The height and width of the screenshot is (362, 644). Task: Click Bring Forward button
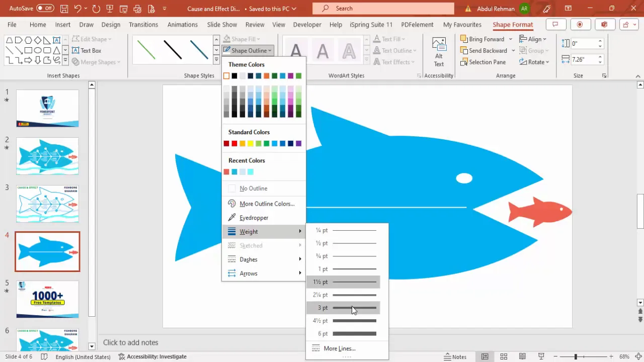[482, 39]
